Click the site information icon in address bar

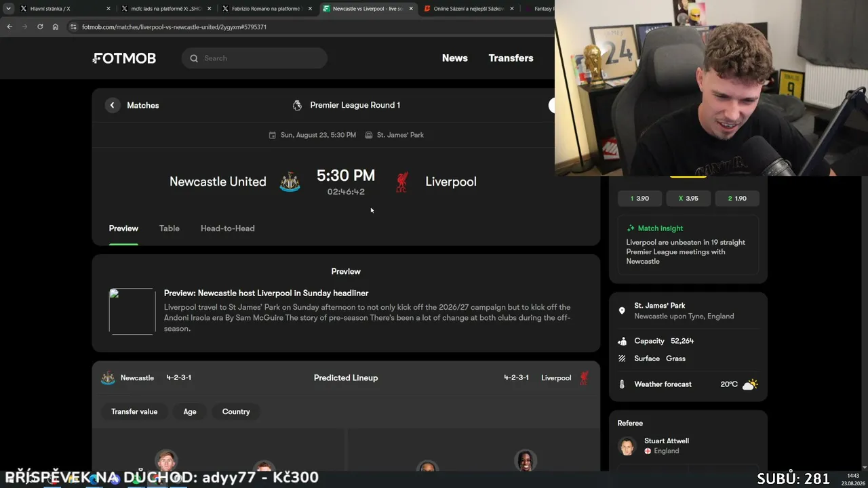pos(74,27)
